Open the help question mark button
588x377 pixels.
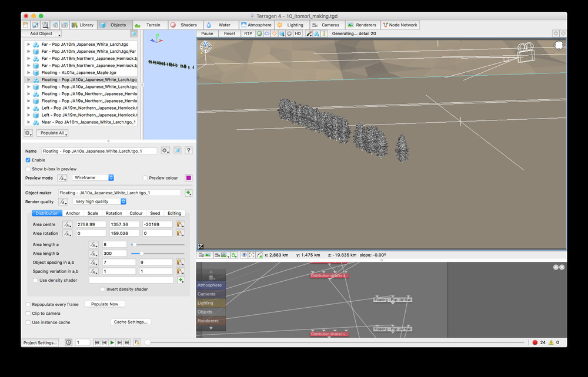(x=189, y=150)
